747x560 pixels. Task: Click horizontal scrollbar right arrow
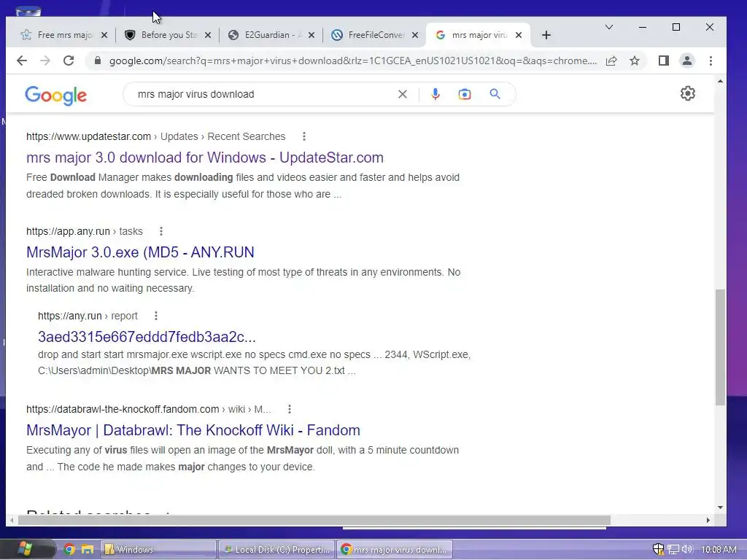[708, 520]
